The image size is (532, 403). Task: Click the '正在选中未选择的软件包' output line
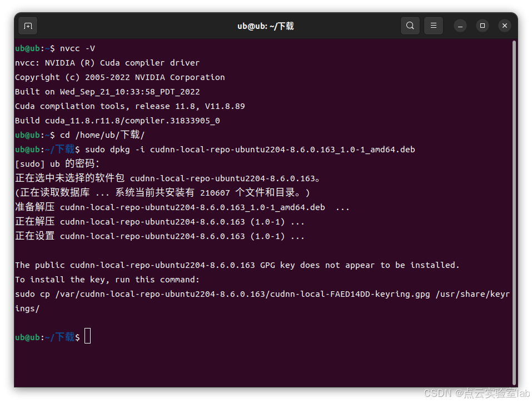point(168,178)
